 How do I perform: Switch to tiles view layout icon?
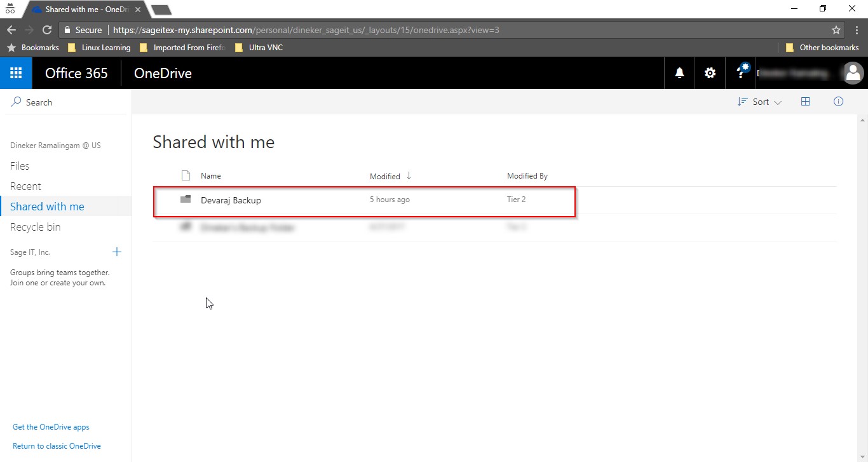[805, 102]
